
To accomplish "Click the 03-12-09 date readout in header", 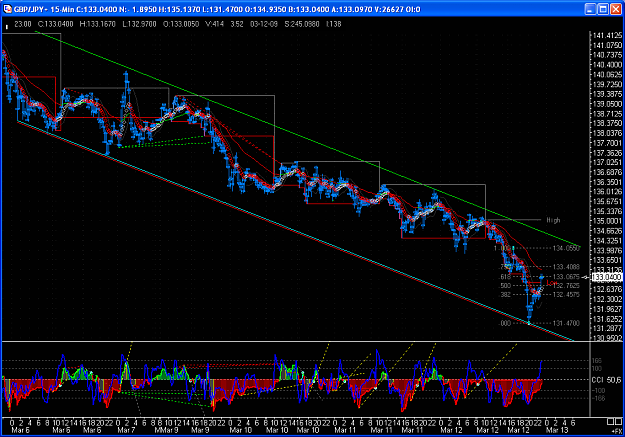I will [x=264, y=24].
